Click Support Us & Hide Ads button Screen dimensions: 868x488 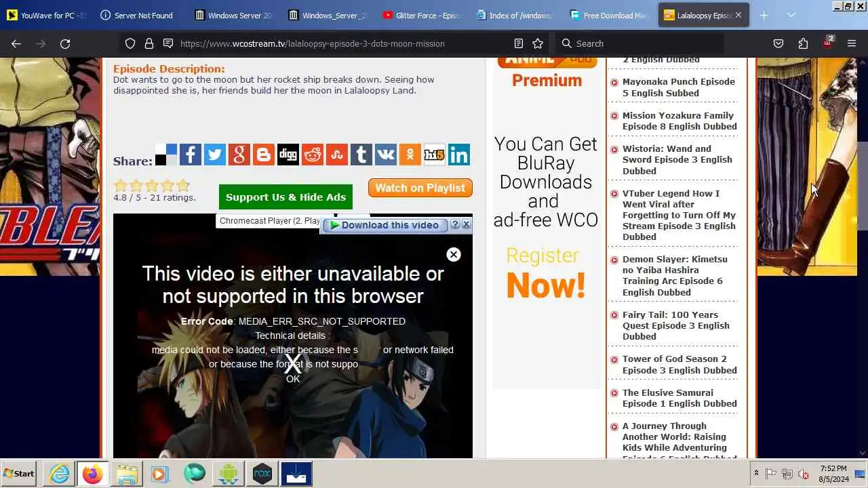tap(285, 197)
